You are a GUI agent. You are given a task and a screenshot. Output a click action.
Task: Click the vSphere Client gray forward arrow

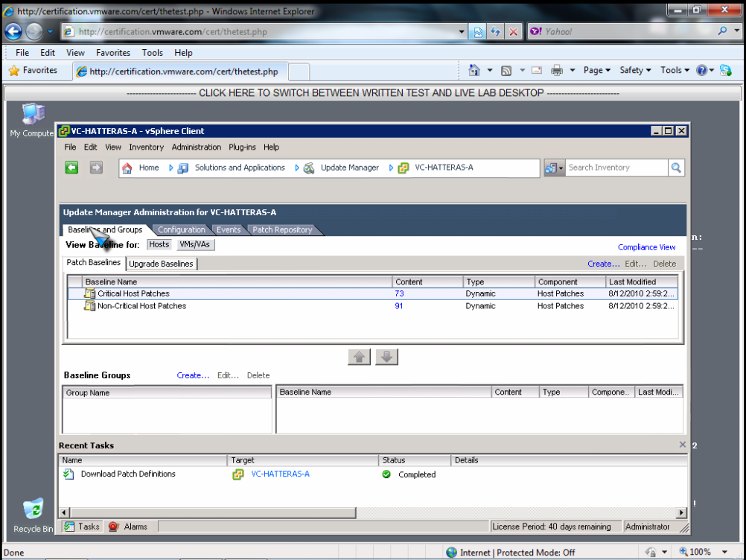point(96,168)
